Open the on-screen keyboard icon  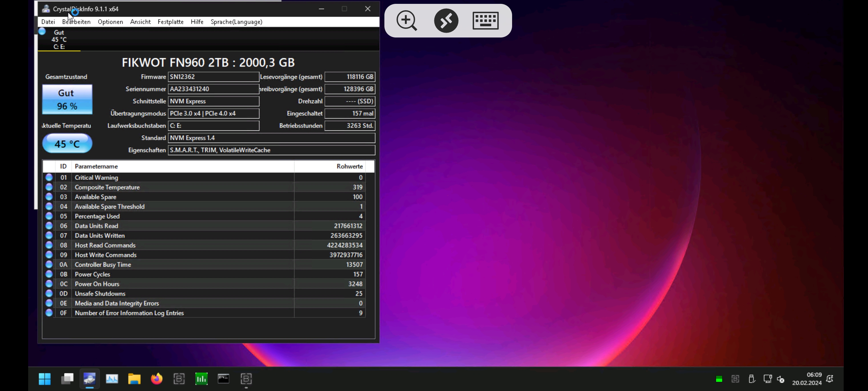pos(485,21)
